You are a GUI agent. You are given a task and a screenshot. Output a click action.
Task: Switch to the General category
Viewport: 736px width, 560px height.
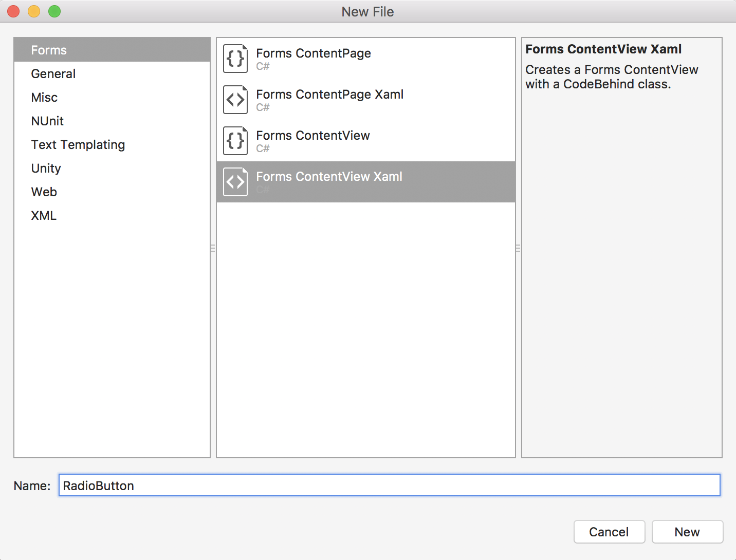click(x=53, y=73)
